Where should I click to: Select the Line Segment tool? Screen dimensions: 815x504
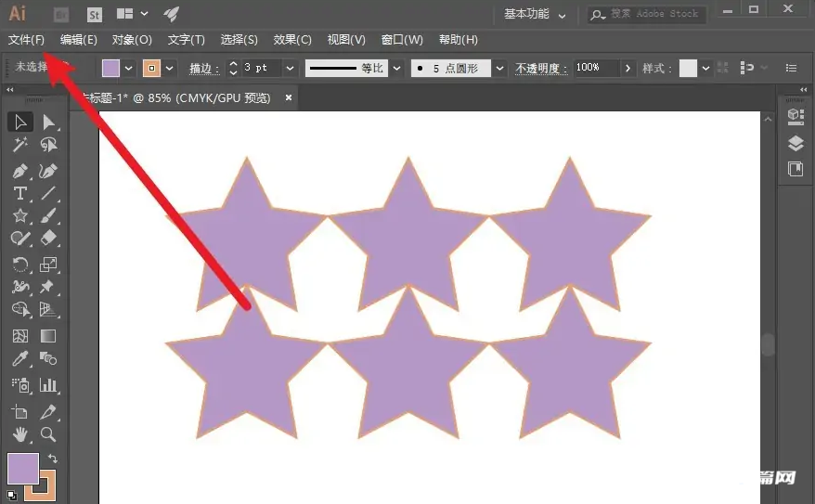click(48, 193)
